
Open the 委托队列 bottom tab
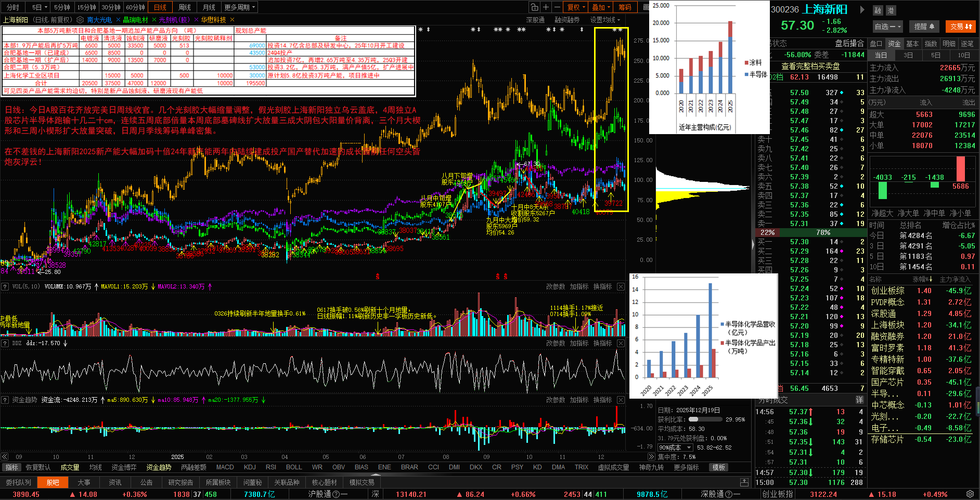pos(18,482)
